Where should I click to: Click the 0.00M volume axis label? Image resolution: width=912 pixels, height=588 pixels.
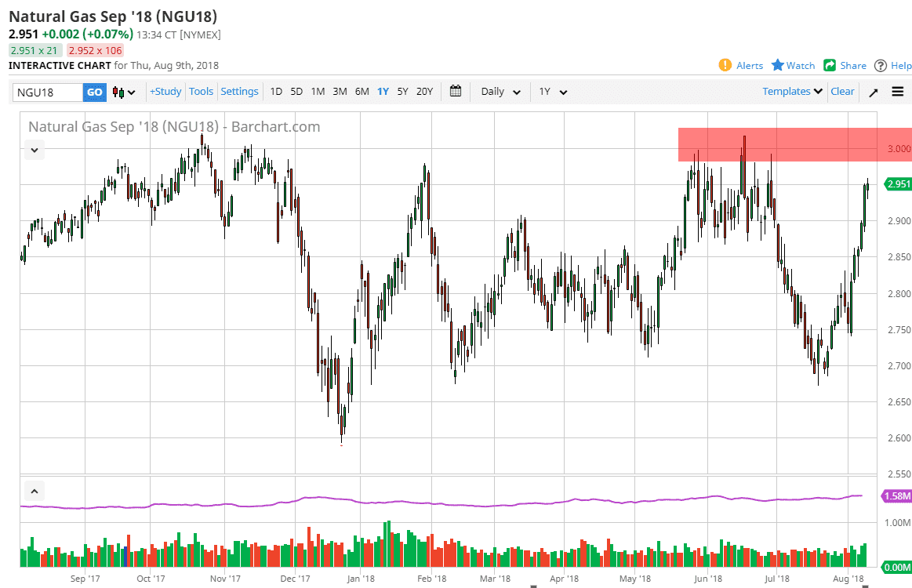click(x=897, y=567)
